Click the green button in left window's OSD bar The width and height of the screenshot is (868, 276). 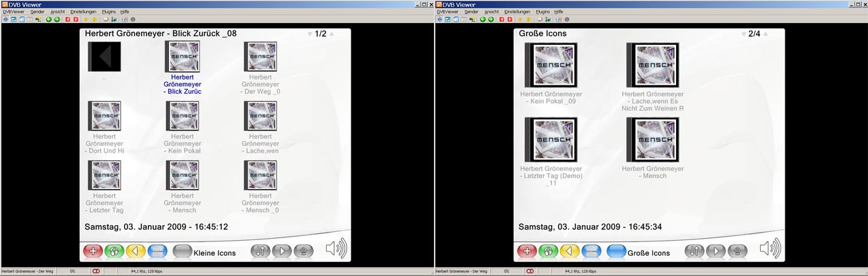pyautogui.click(x=115, y=251)
